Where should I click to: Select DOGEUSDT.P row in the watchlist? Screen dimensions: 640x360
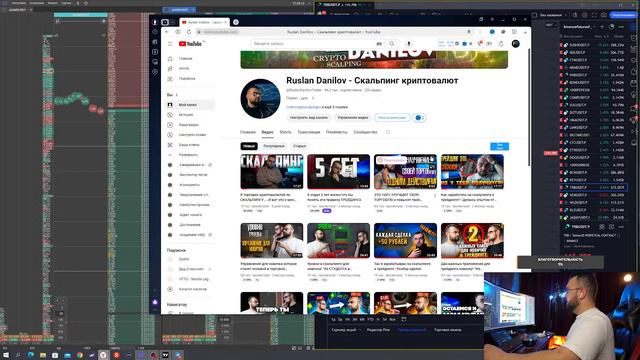point(594,158)
